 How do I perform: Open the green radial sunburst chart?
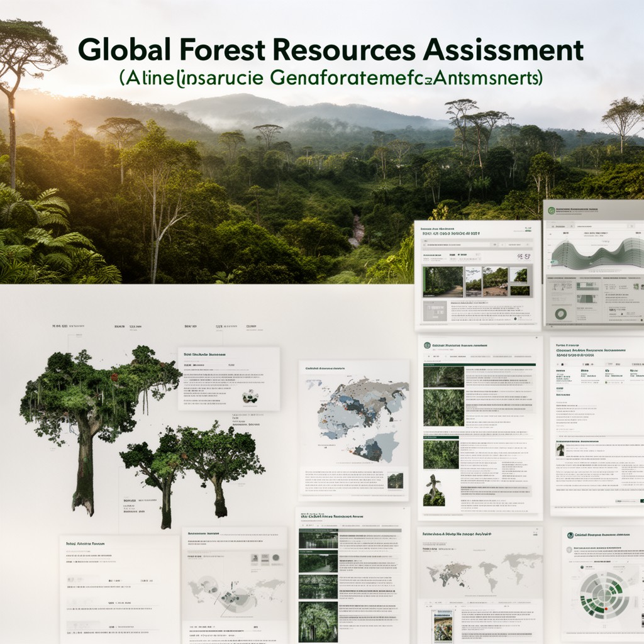coord(604,596)
